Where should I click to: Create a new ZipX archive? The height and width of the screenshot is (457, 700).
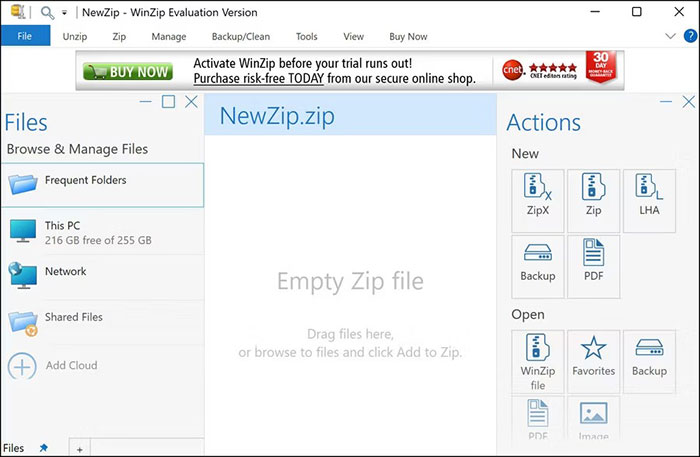pos(538,201)
